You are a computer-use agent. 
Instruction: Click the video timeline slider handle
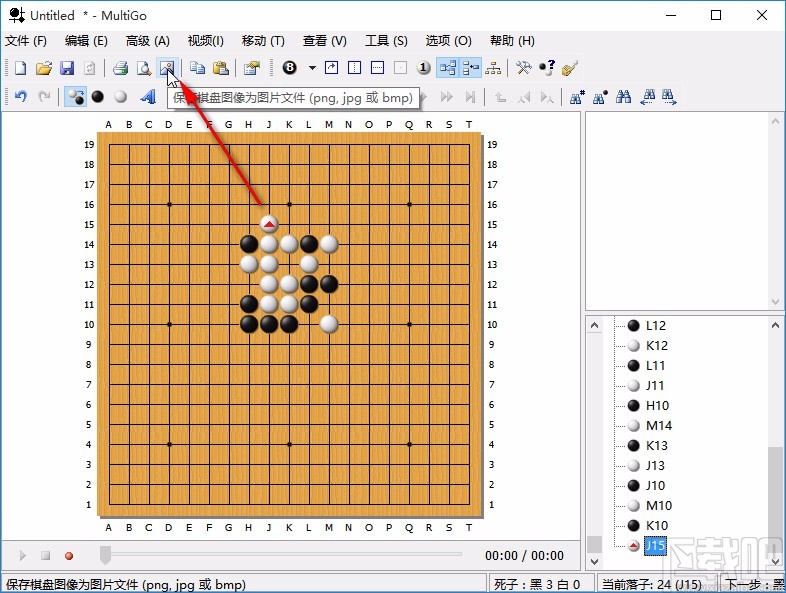[105, 554]
